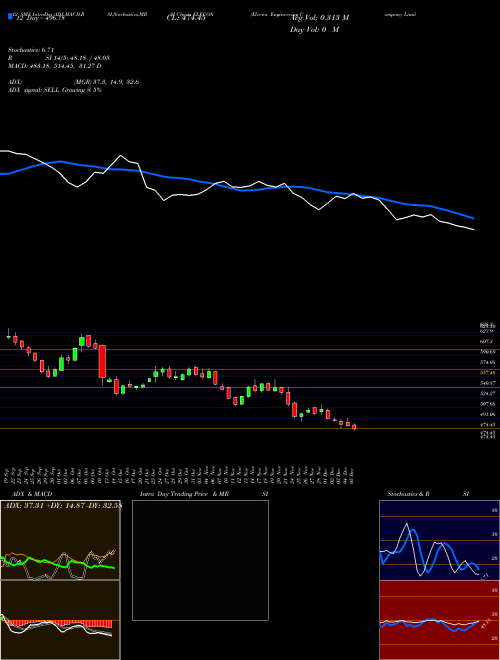
Task: Click the empty Intra Day Trading Price chart box
Action: [200, 560]
